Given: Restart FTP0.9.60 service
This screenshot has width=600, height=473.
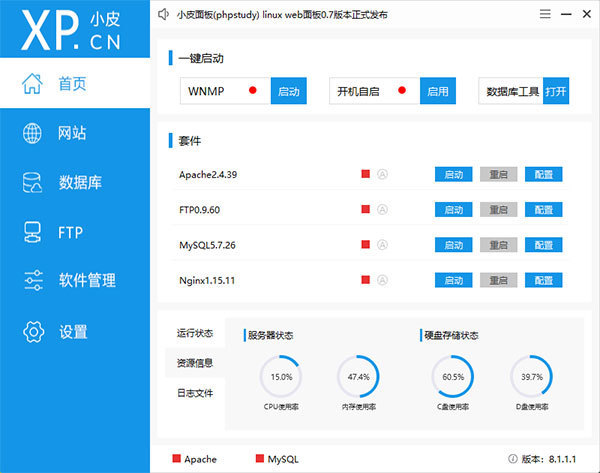Looking at the screenshot, I should [x=499, y=210].
